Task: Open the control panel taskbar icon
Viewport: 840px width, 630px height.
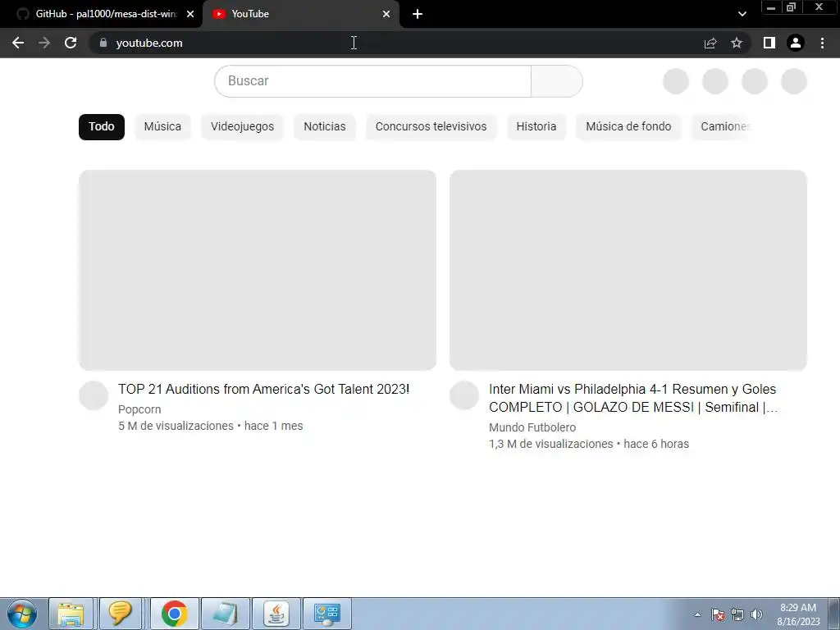Action: click(326, 614)
